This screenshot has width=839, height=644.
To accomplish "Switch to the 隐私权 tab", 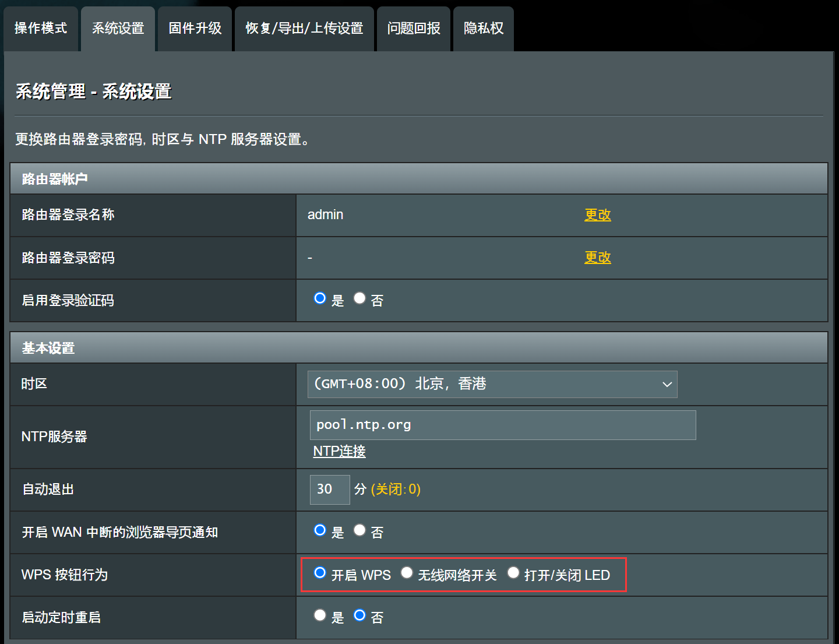I will tap(484, 29).
